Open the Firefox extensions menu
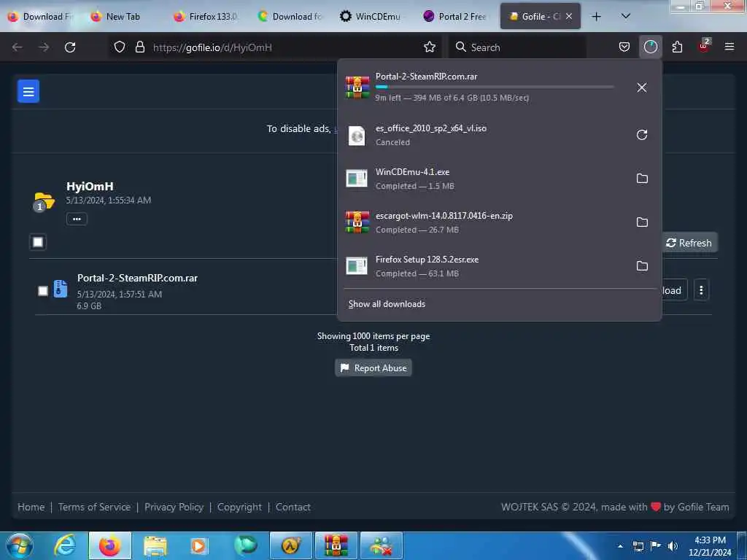The width and height of the screenshot is (747, 560). (677, 47)
